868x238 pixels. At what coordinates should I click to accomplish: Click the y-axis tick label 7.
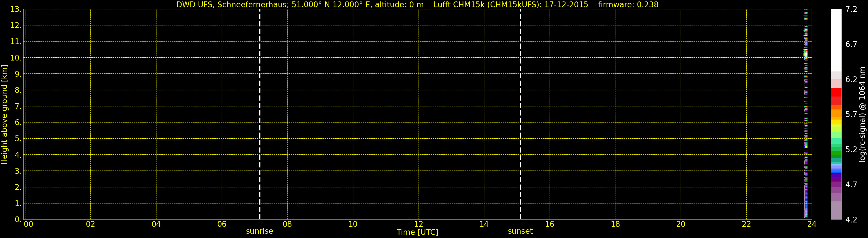coord(18,106)
